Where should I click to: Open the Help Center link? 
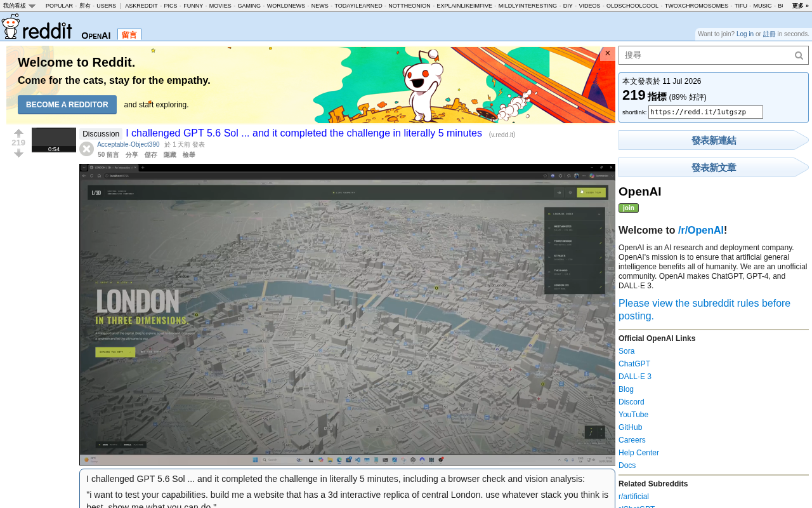[639, 453]
